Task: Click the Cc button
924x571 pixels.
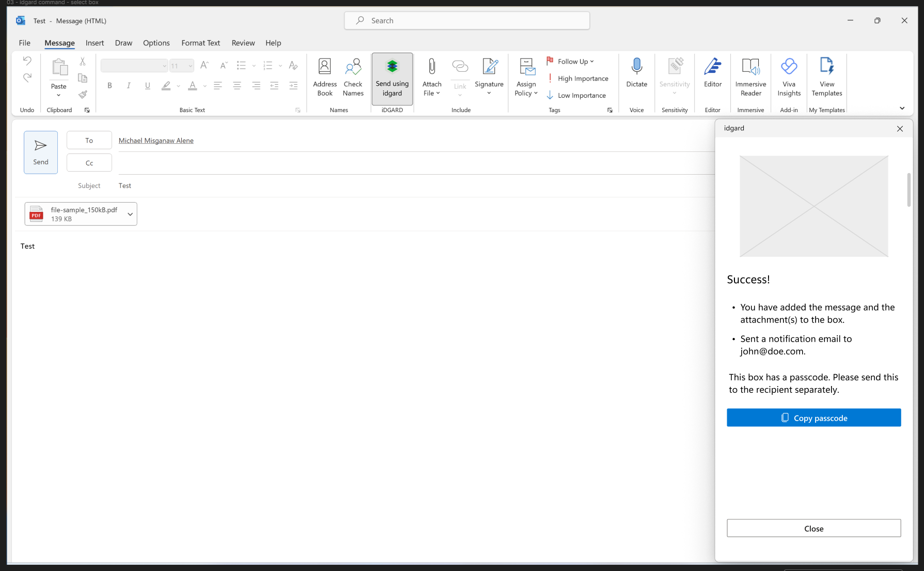Action: (89, 163)
